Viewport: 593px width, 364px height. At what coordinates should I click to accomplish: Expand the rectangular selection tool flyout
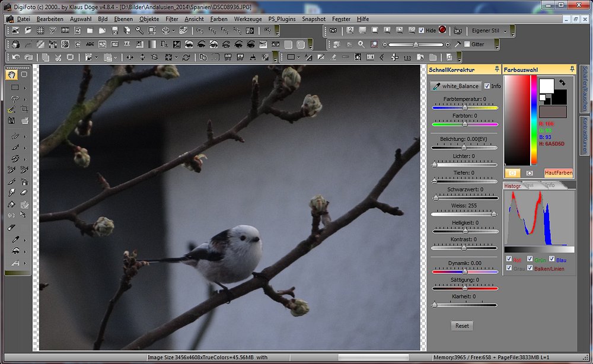click(x=24, y=87)
